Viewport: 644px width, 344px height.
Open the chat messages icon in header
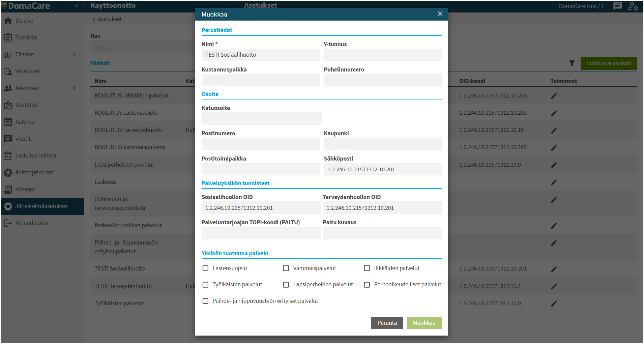617,6
